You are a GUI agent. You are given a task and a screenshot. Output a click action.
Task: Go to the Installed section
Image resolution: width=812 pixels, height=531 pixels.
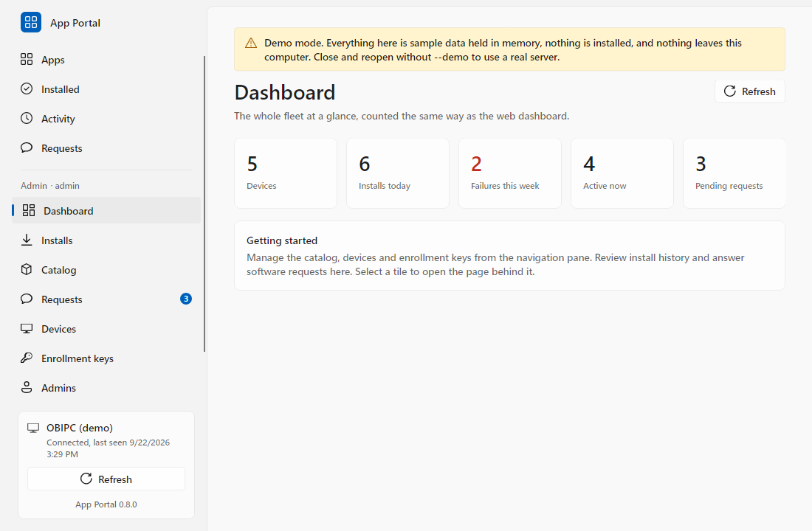click(106, 89)
